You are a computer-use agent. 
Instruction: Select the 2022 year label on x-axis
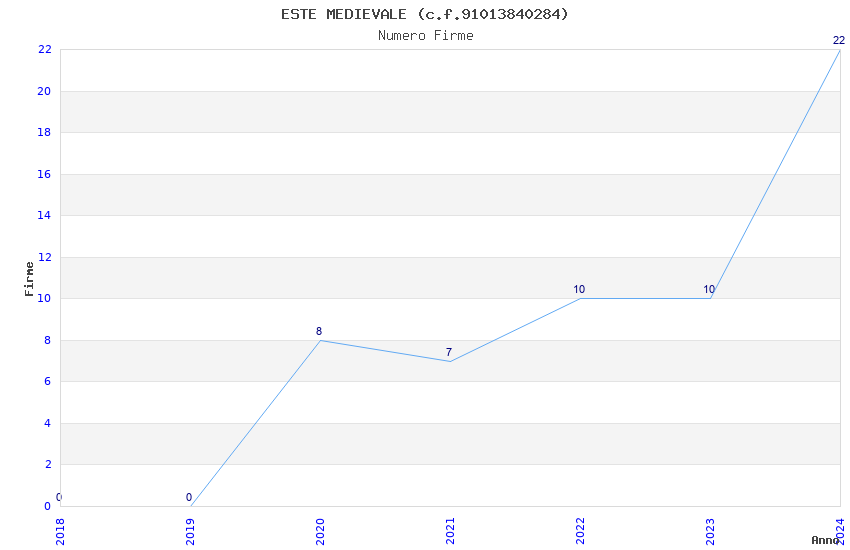[580, 530]
